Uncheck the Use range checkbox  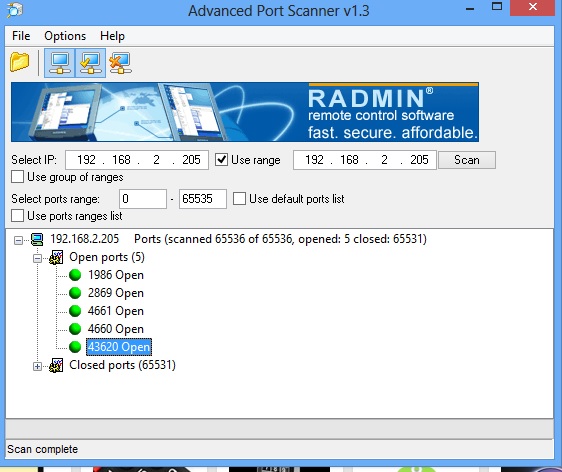[222, 160]
